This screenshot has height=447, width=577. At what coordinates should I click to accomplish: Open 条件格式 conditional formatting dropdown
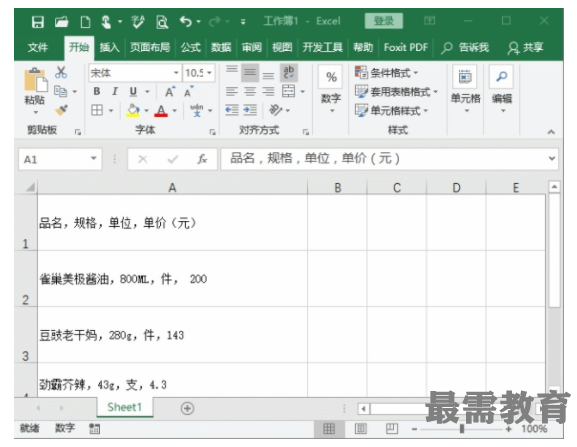386,72
